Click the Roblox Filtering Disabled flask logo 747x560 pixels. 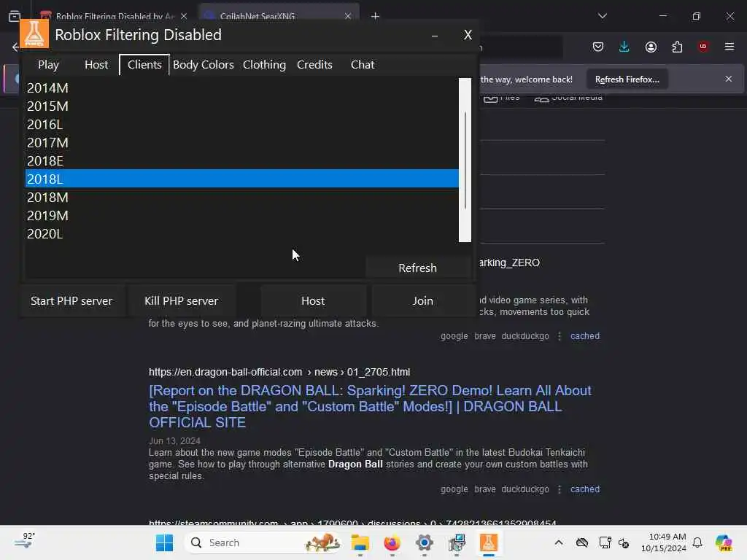click(x=34, y=34)
